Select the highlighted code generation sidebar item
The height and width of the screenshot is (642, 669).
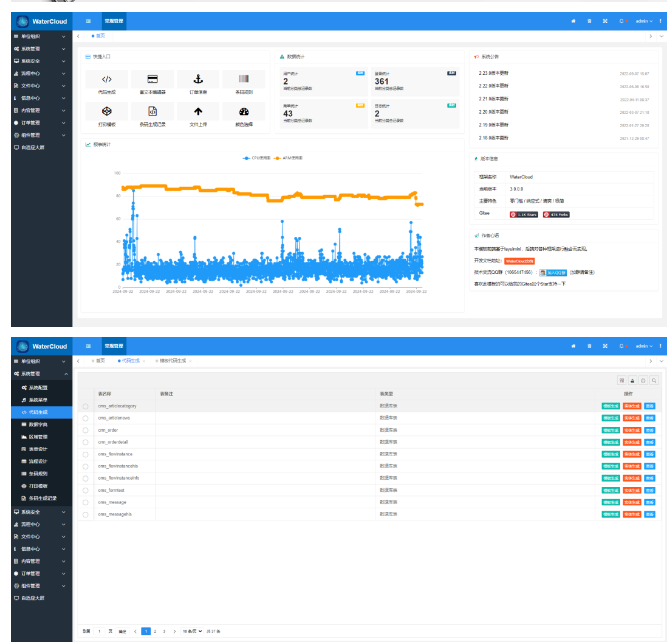click(x=42, y=412)
